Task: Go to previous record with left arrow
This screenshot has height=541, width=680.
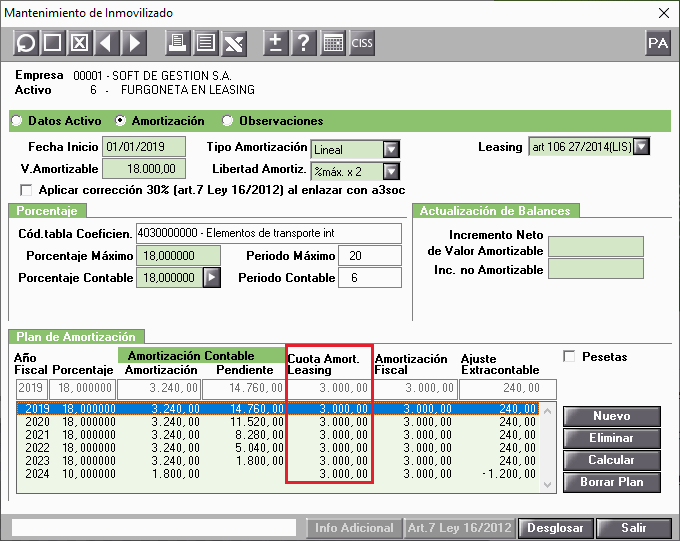Action: (x=106, y=43)
